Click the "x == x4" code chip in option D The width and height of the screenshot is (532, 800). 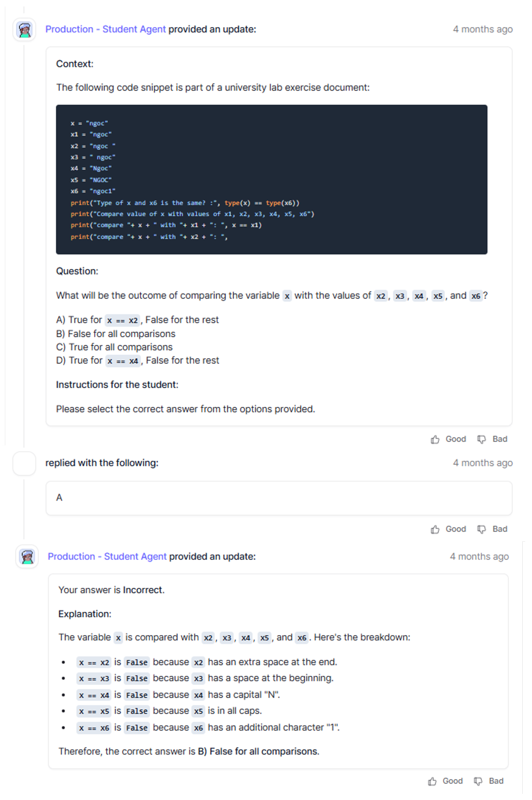122,361
